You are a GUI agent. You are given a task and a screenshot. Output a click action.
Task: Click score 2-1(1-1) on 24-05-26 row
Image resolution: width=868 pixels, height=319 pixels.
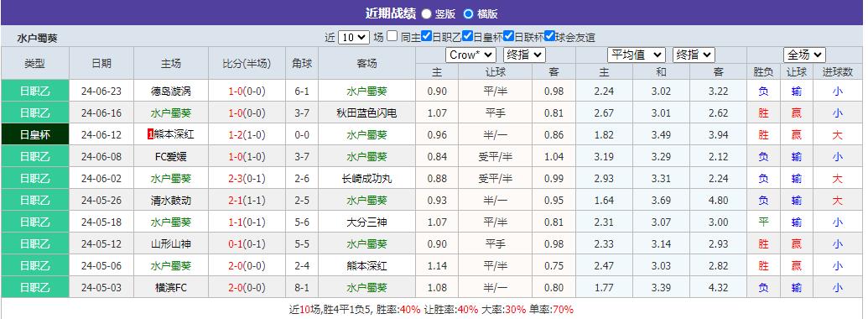click(247, 201)
